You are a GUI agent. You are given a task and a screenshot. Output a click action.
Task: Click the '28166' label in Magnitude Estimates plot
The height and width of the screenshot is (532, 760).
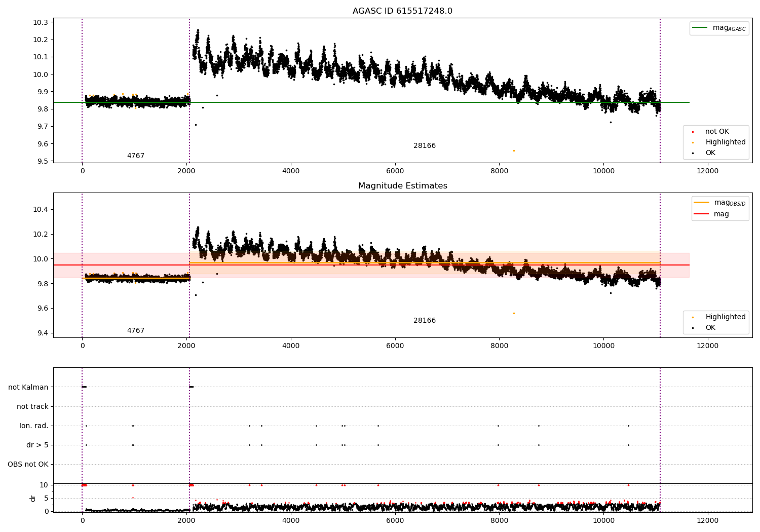click(x=425, y=321)
